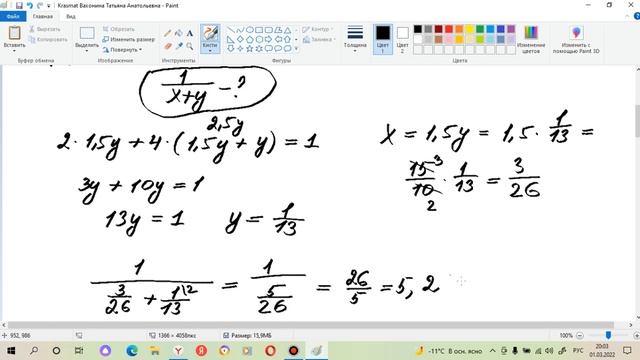Open the shape Outline (Контур) dropdown
This screenshot has width=640, height=360.
tap(318, 29)
